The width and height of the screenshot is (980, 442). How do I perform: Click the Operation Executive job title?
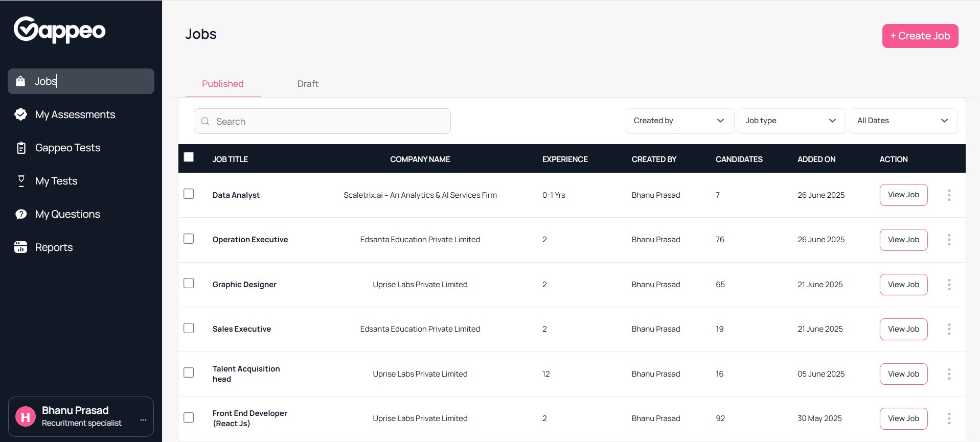[250, 240]
